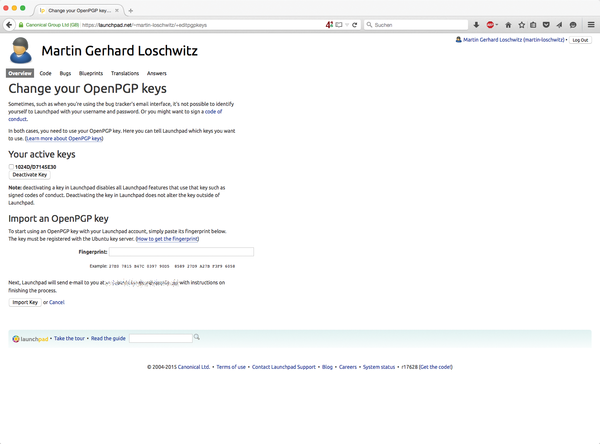Click the Launchpad logo in the footer
The width and height of the screenshot is (600, 444).
coord(30,339)
